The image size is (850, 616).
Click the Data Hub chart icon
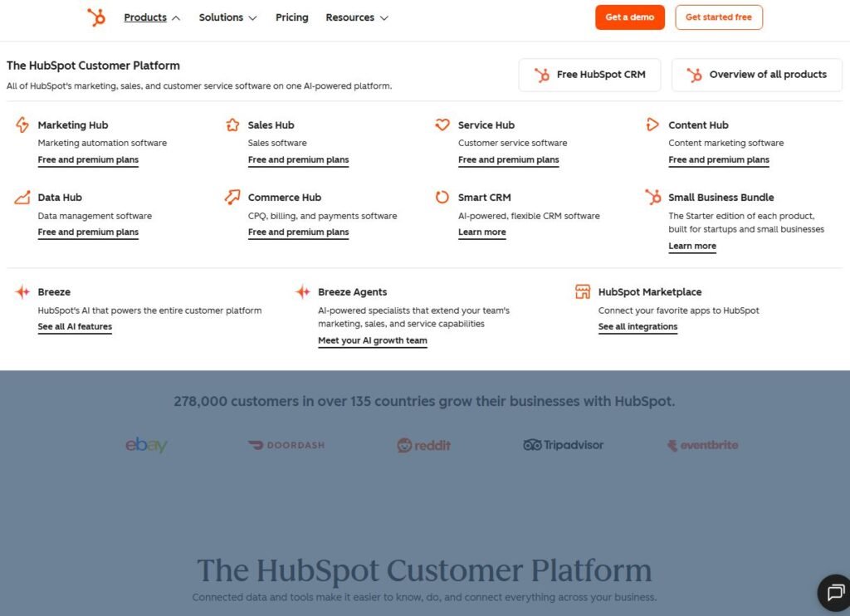22,197
